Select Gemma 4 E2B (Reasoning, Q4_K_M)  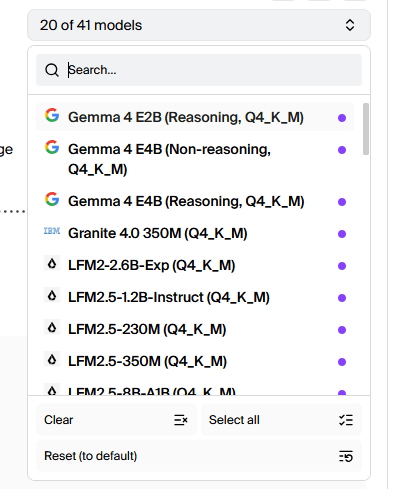[195, 117]
